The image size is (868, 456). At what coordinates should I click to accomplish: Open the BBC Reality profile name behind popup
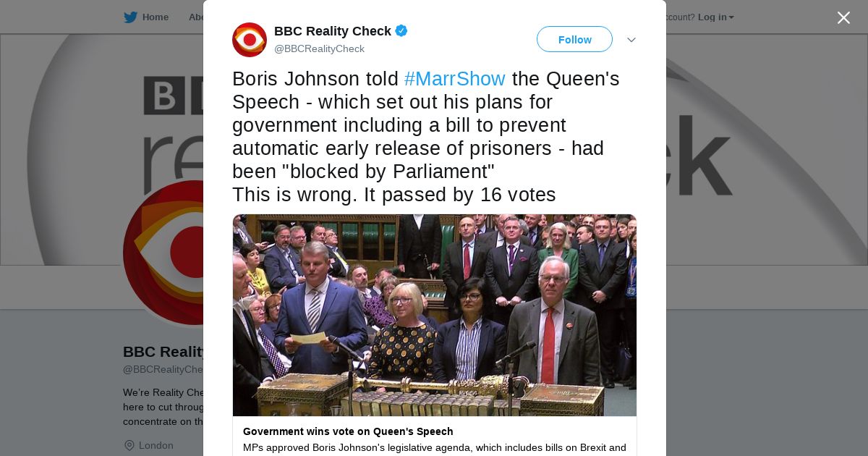(x=165, y=352)
